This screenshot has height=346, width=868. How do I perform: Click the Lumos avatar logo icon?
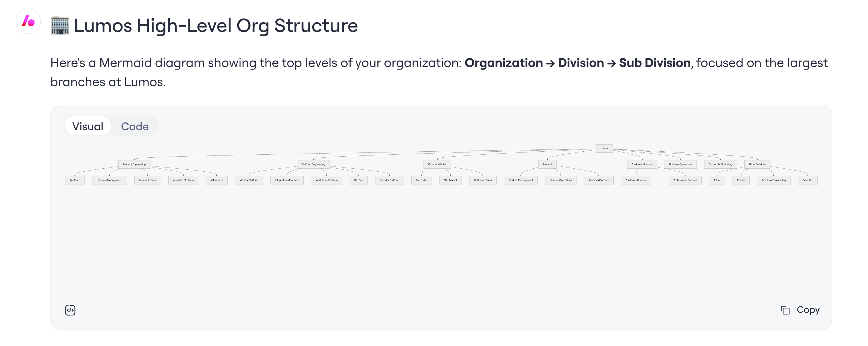(28, 22)
